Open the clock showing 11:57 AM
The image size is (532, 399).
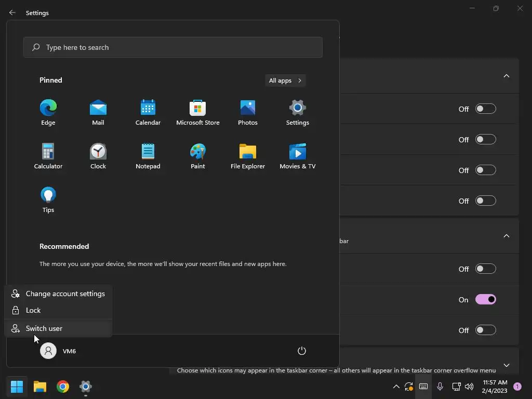coord(495,387)
